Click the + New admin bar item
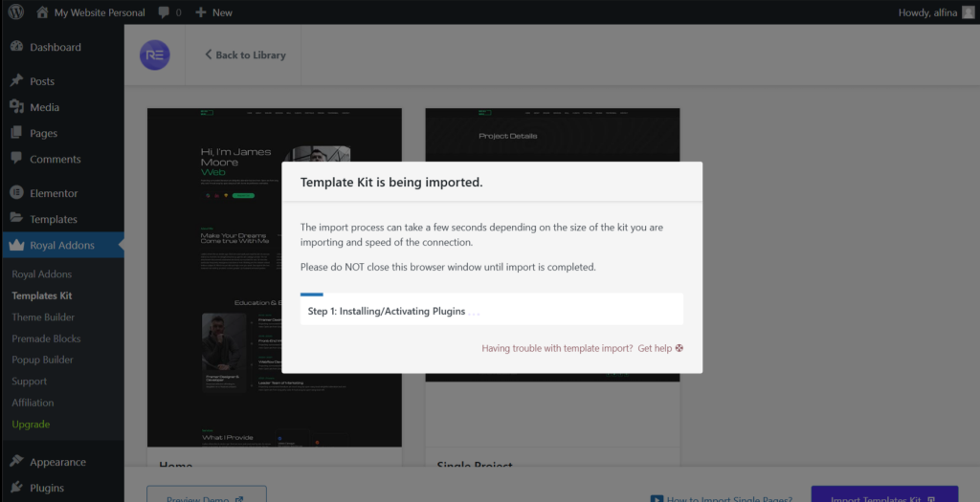This screenshot has width=980, height=502. click(x=213, y=12)
